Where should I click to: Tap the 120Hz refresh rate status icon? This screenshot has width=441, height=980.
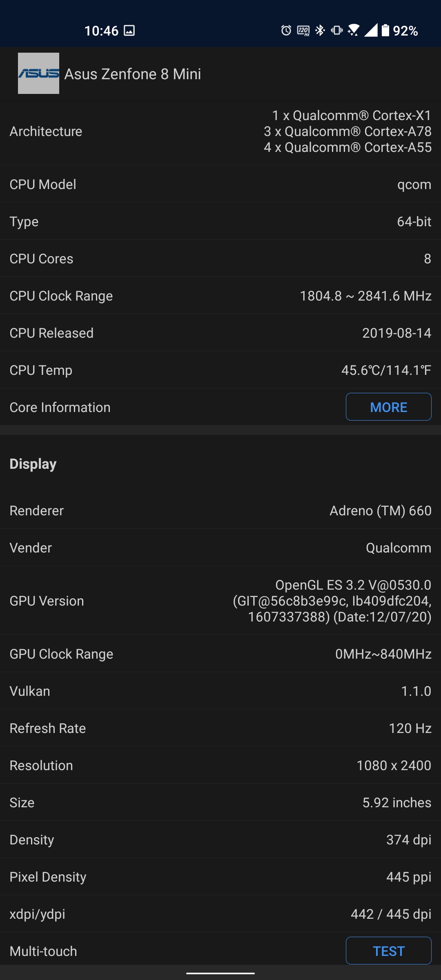click(x=303, y=31)
